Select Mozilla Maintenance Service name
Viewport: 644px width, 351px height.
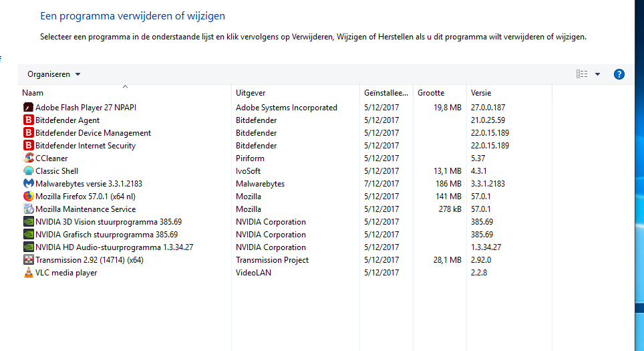[86, 210]
